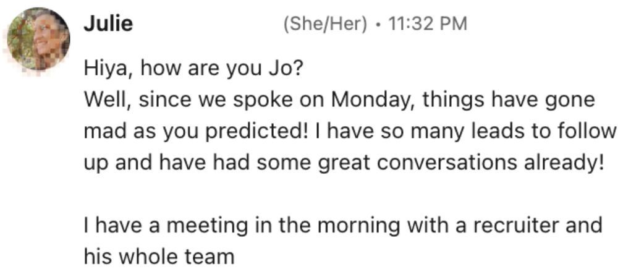Click the word "follow" ending the third line
The image size is (644, 277).
[586, 131]
